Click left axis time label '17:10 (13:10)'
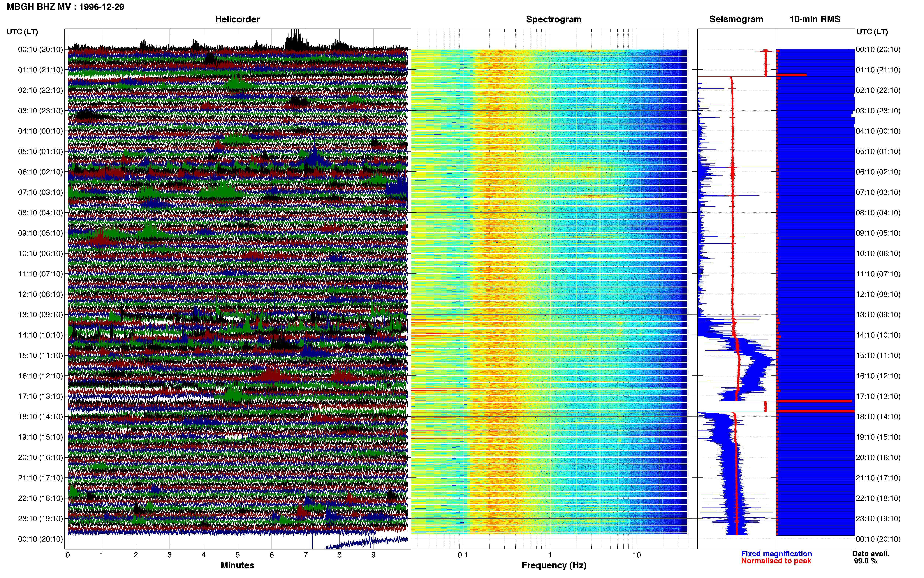Screen dimensions: 924x578 pos(41,396)
